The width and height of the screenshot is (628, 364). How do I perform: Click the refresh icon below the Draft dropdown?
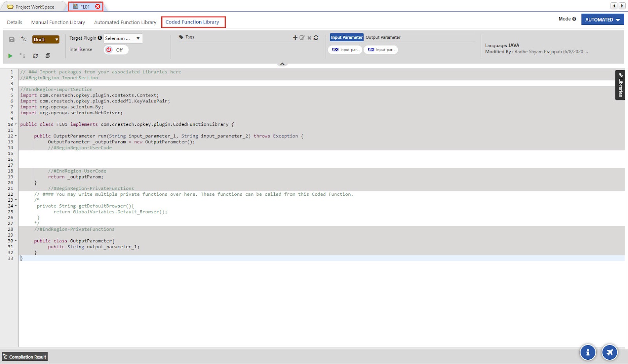[x=35, y=56]
